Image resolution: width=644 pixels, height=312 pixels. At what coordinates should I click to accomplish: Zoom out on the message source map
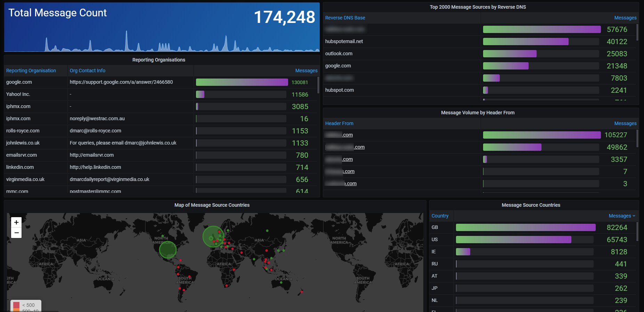16,233
